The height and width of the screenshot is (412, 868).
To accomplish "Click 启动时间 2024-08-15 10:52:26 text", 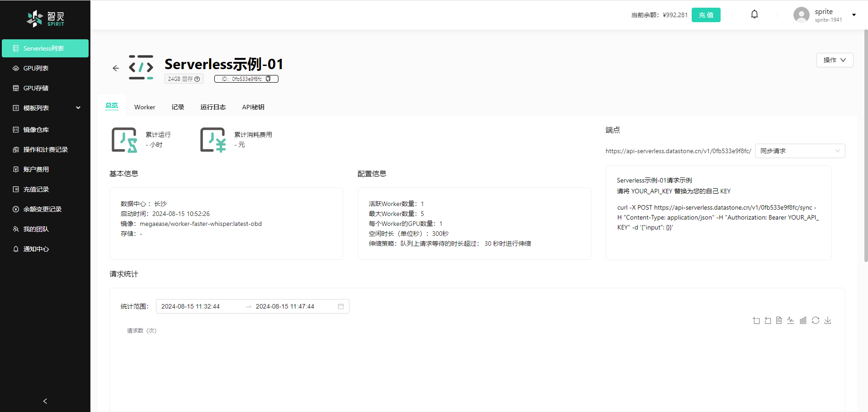I will pos(165,214).
